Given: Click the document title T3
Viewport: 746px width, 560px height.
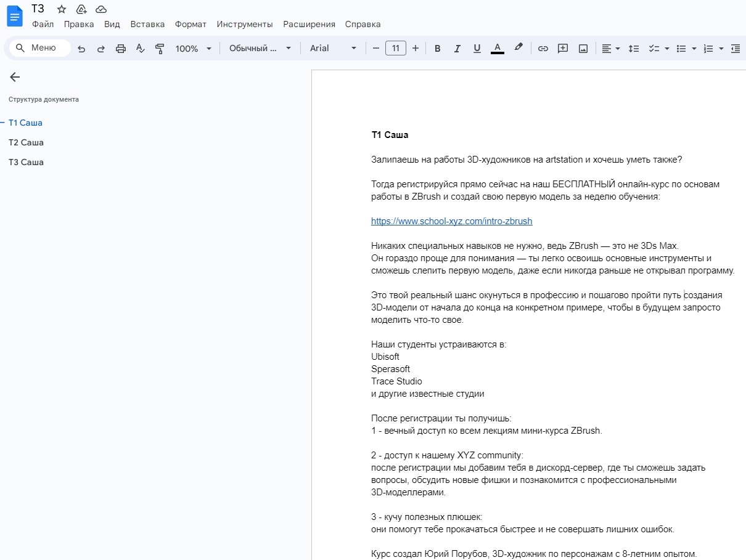Looking at the screenshot, I should 38,9.
